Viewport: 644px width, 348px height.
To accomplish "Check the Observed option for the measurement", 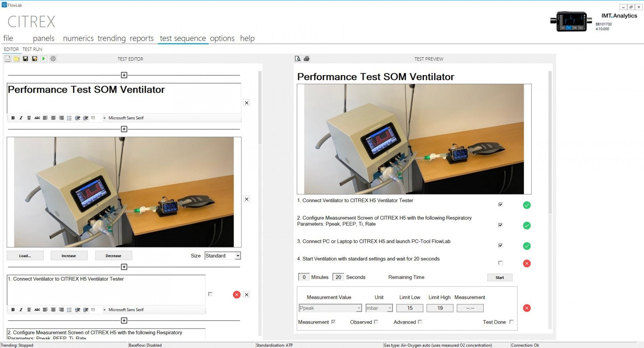I will 376,322.
